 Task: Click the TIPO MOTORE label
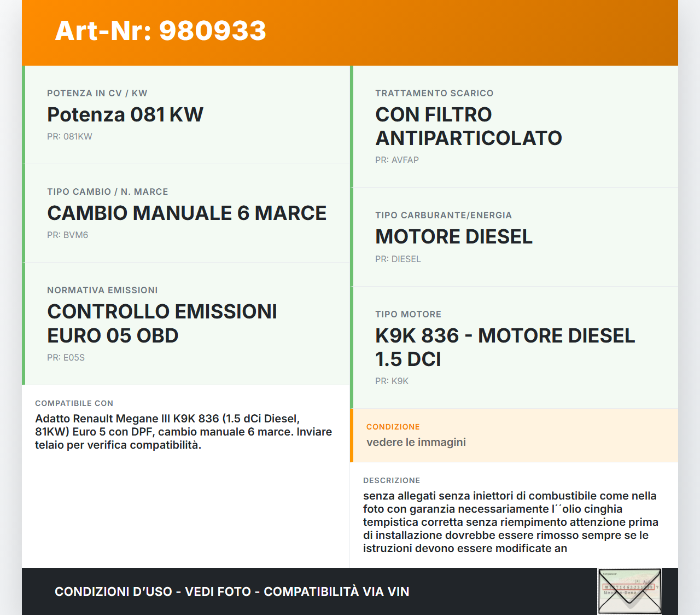pos(408,315)
